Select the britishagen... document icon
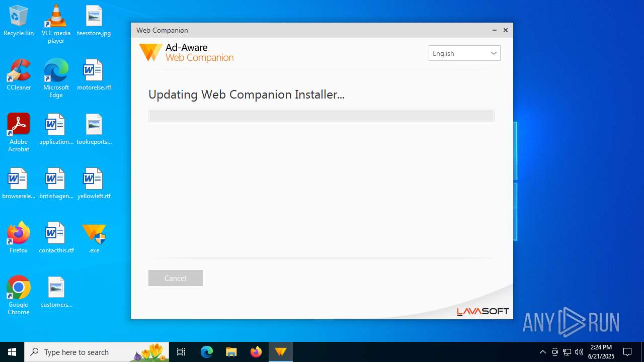Screen dimensions: 644x362 coord(56,184)
